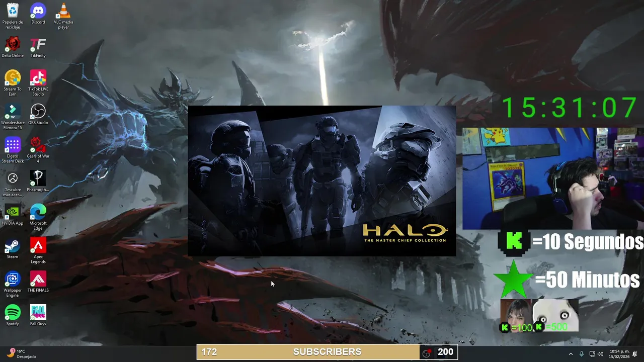Click the '=10 Segundos' overlay text
Screen dimensions: 644x362
pos(588,242)
